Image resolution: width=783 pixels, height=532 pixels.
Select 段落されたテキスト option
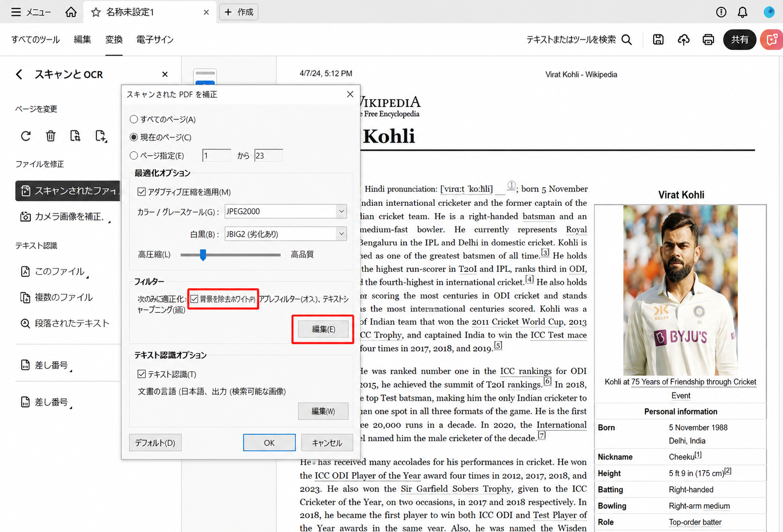point(65,323)
